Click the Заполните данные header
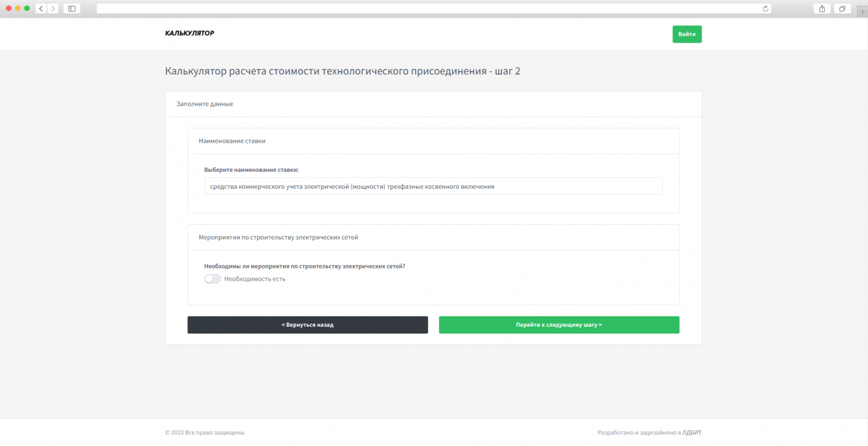The height and width of the screenshot is (446, 868). click(x=205, y=104)
